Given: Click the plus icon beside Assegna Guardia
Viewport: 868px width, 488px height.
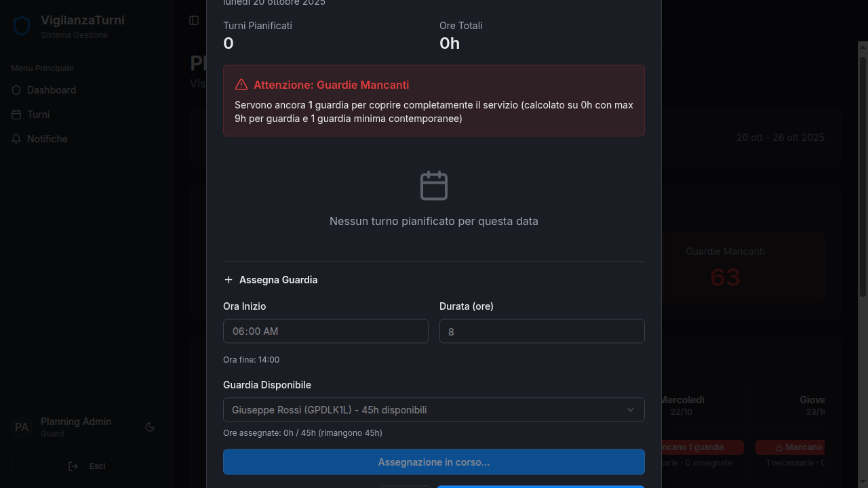Looking at the screenshot, I should pos(229,280).
